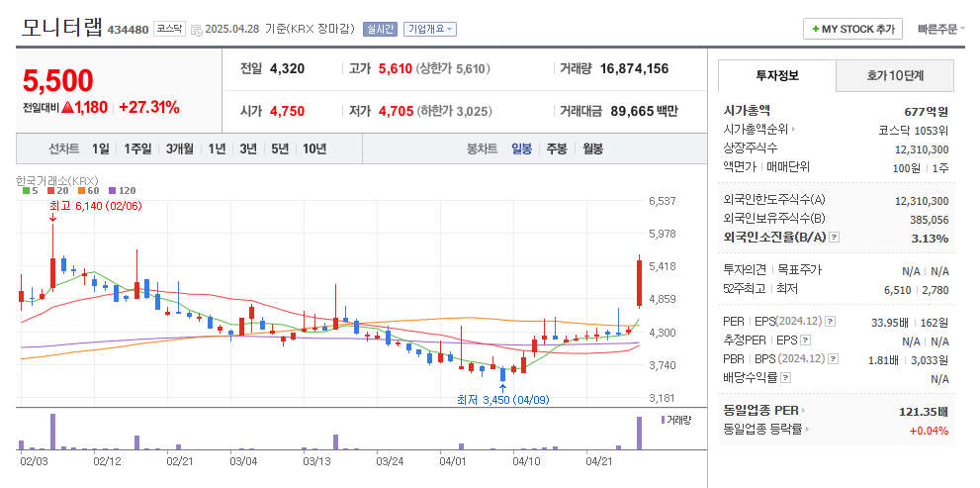The image size is (980, 488).
Task: Select the 1일 line chart period
Action: [100, 148]
